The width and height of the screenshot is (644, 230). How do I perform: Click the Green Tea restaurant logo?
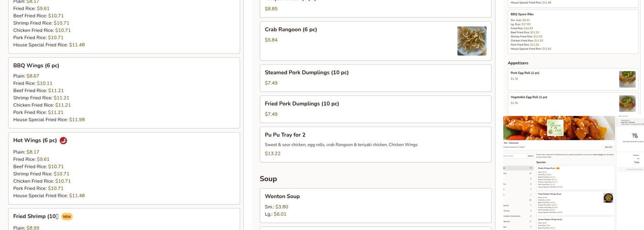click(x=555, y=128)
